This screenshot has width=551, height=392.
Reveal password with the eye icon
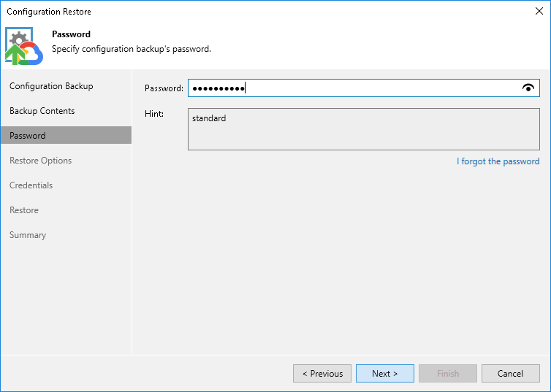[528, 88]
